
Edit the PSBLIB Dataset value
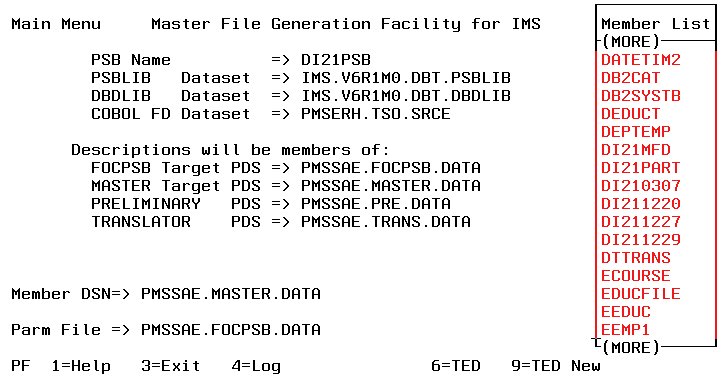(406, 78)
